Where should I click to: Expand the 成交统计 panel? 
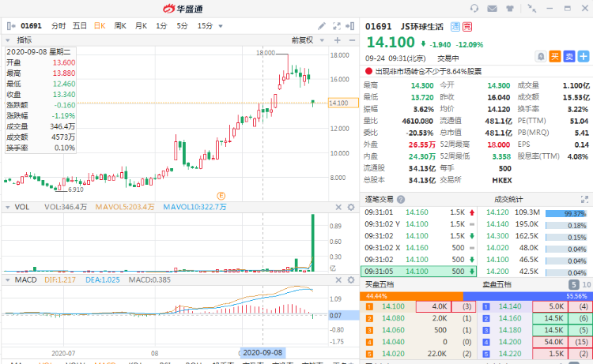584,199
